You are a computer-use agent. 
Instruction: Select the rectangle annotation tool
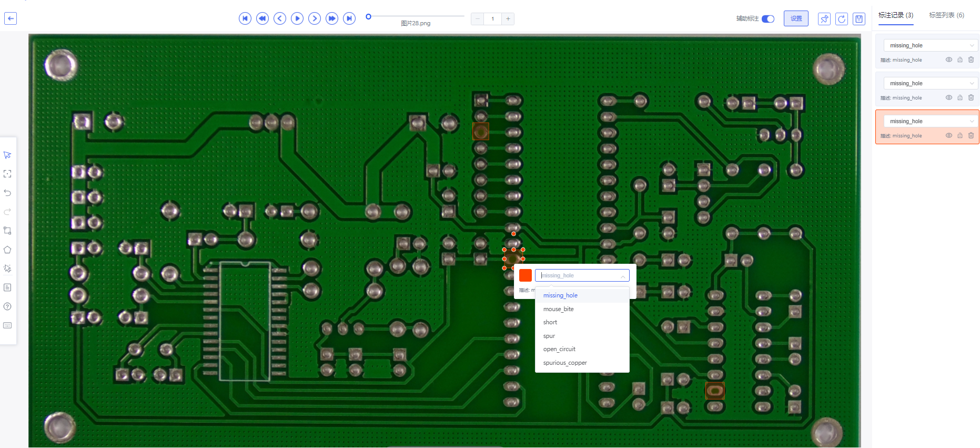pyautogui.click(x=7, y=231)
